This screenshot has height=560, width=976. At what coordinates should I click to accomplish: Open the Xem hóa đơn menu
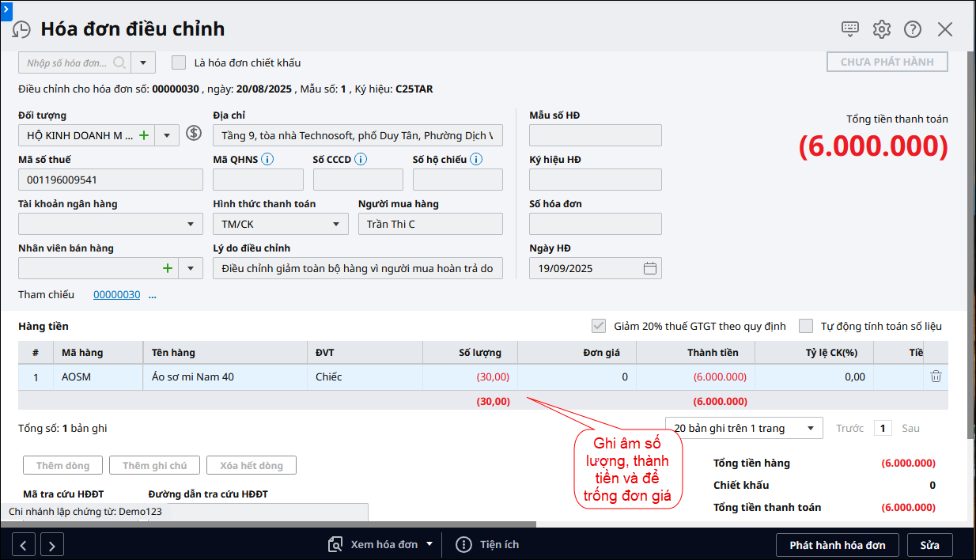point(381,544)
